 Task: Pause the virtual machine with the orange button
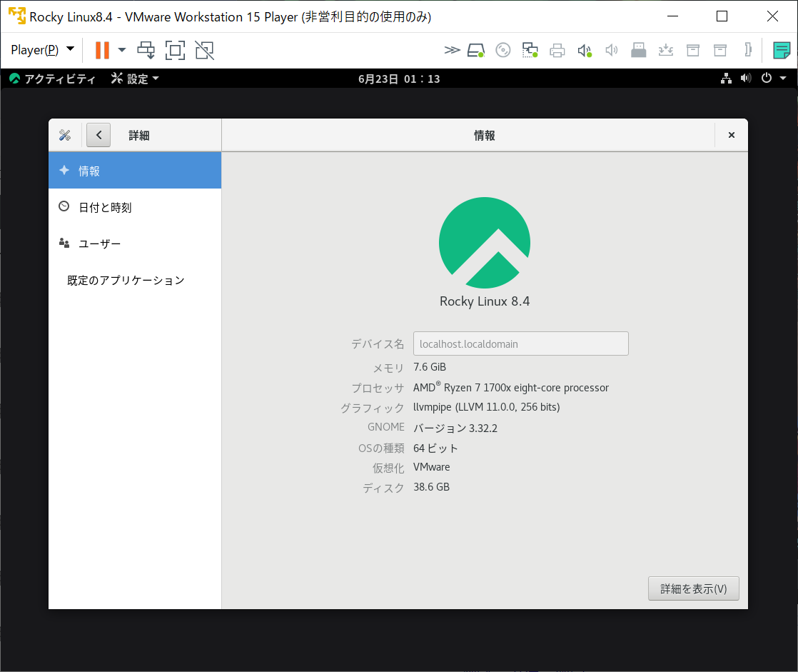point(102,50)
